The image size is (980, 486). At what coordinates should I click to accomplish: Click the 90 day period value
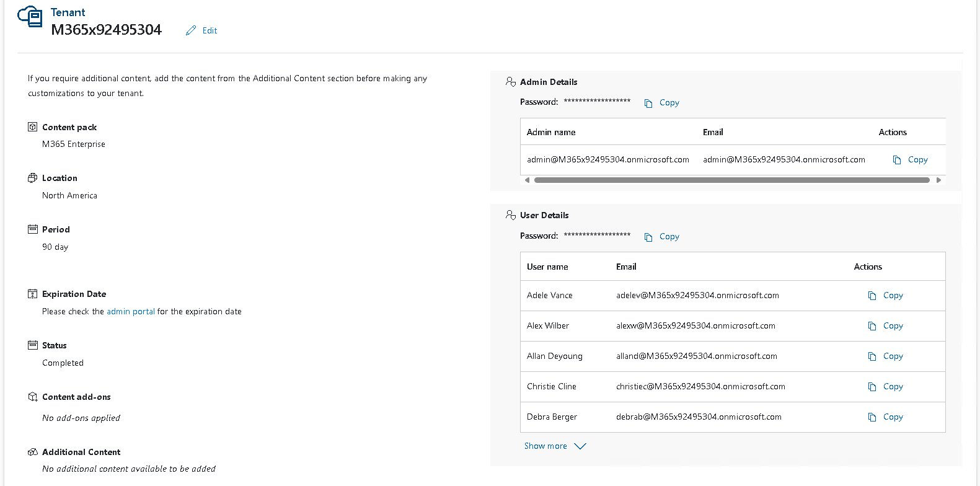55,247
